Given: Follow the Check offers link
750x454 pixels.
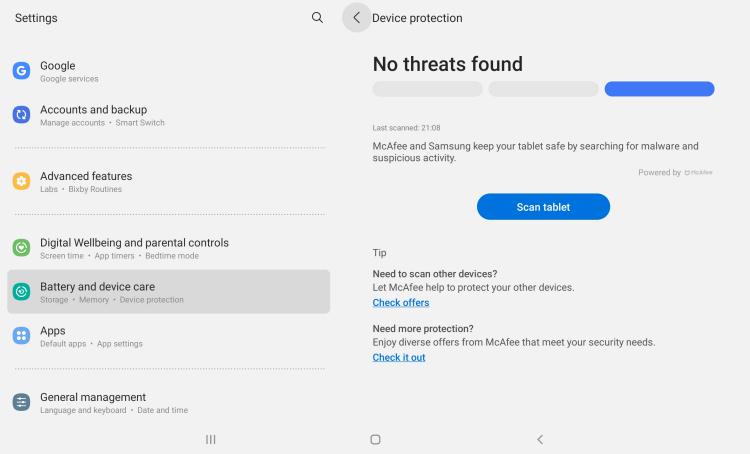Looking at the screenshot, I should [x=401, y=303].
